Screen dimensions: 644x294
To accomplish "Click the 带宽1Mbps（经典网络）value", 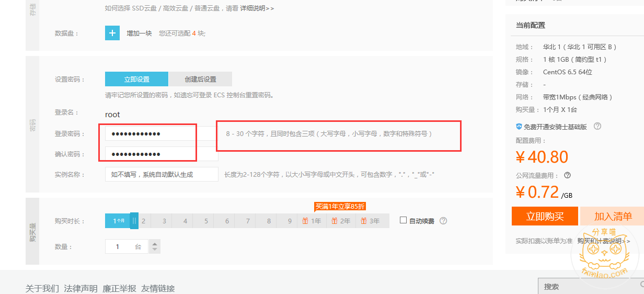I will point(578,97).
